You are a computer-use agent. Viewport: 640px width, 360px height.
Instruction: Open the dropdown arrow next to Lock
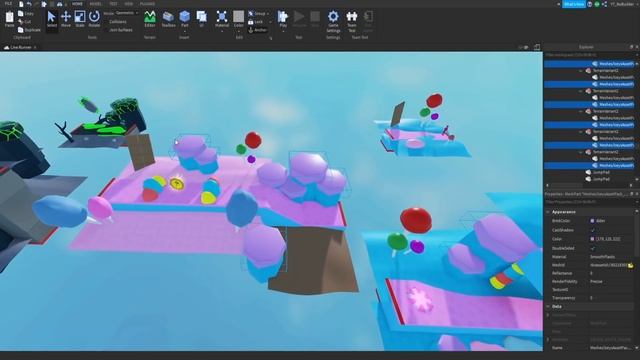[270, 22]
